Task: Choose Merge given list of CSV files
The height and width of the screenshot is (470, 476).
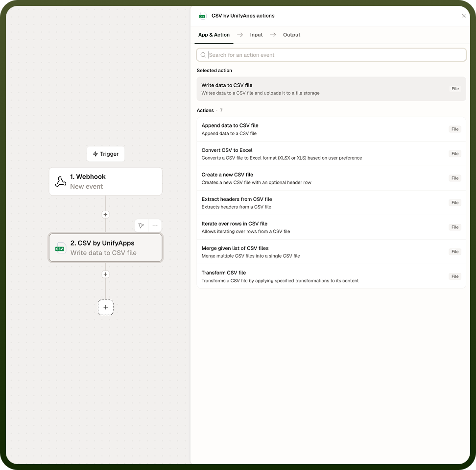Action: click(331, 252)
